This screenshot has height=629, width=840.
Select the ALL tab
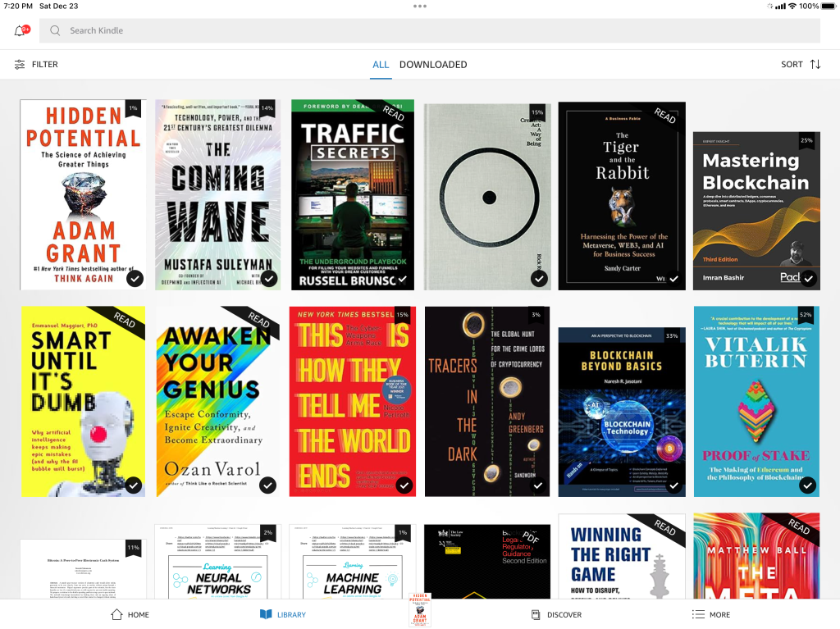tap(381, 64)
